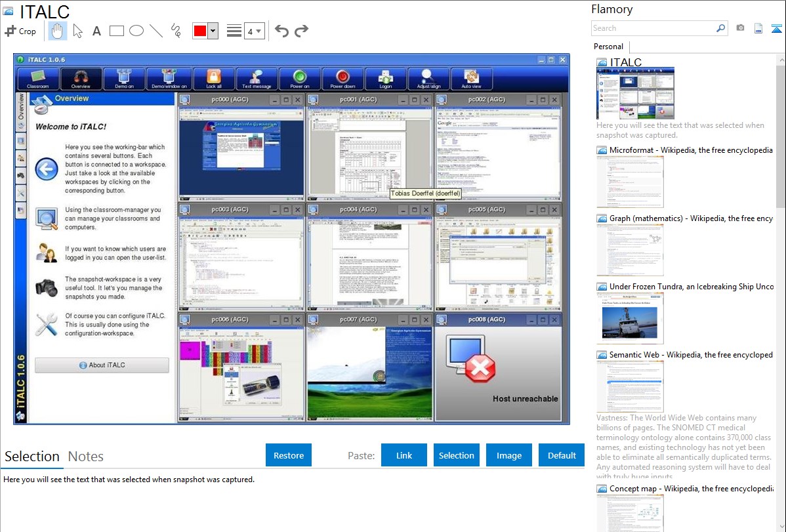Click the Auto view icon in iTALC
This screenshot has height=532, width=786.
(x=471, y=79)
